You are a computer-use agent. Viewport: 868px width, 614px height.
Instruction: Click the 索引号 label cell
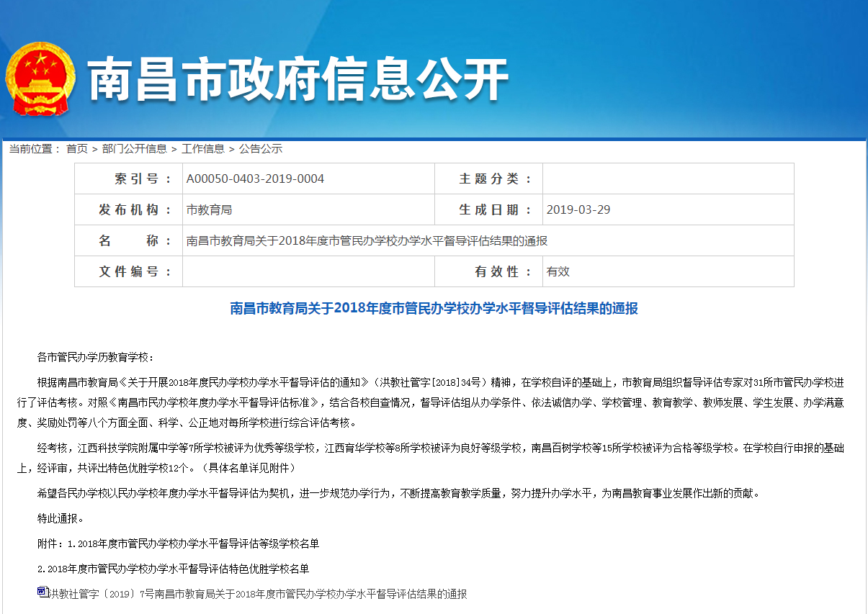point(129,179)
